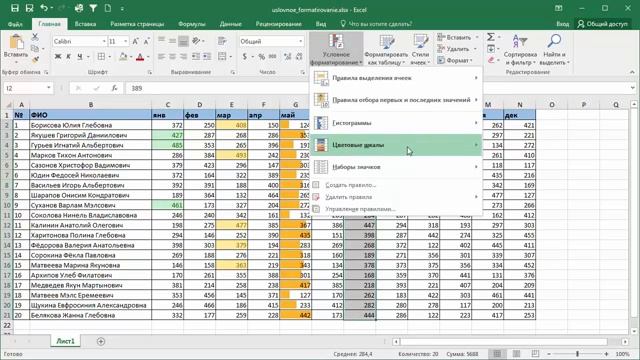
Task: Click the Вставить paste icon
Action: click(x=16, y=42)
